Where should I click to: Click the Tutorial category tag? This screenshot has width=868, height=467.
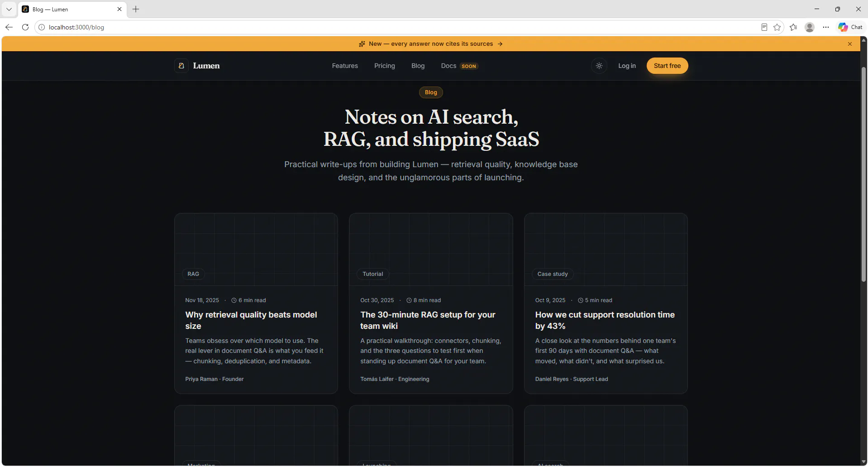[372, 274]
